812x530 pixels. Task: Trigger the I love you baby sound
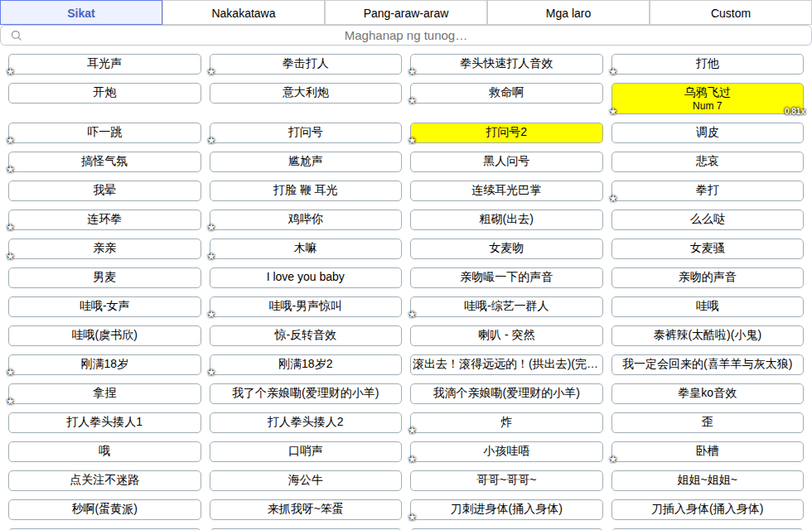[x=306, y=277]
